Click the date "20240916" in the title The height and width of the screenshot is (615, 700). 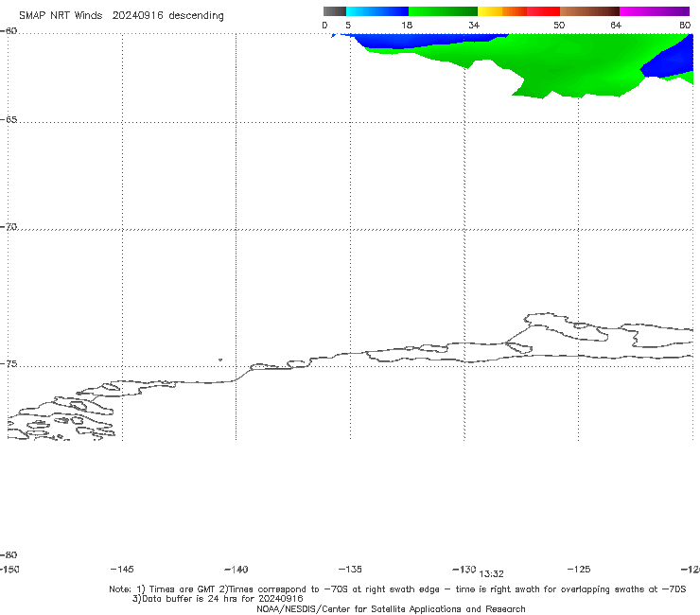(137, 16)
